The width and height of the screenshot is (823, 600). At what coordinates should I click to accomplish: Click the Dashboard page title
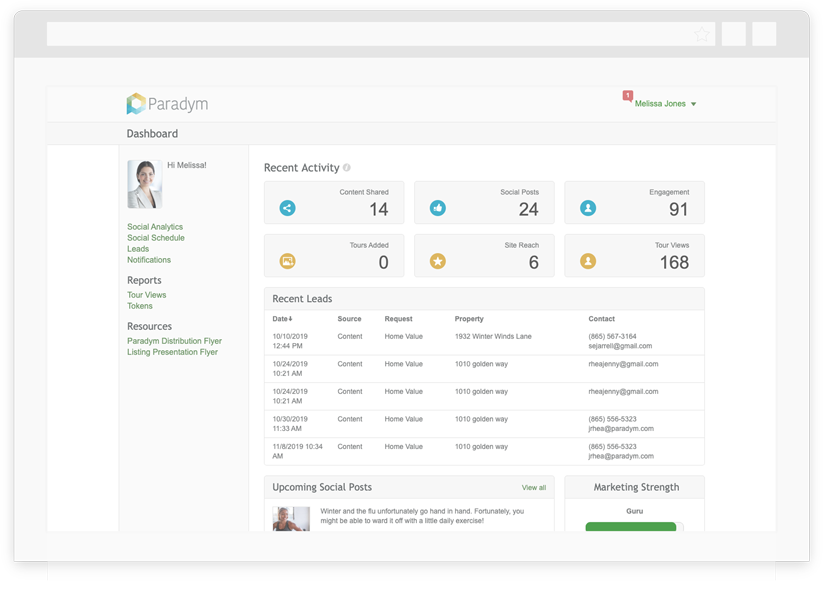(x=152, y=134)
